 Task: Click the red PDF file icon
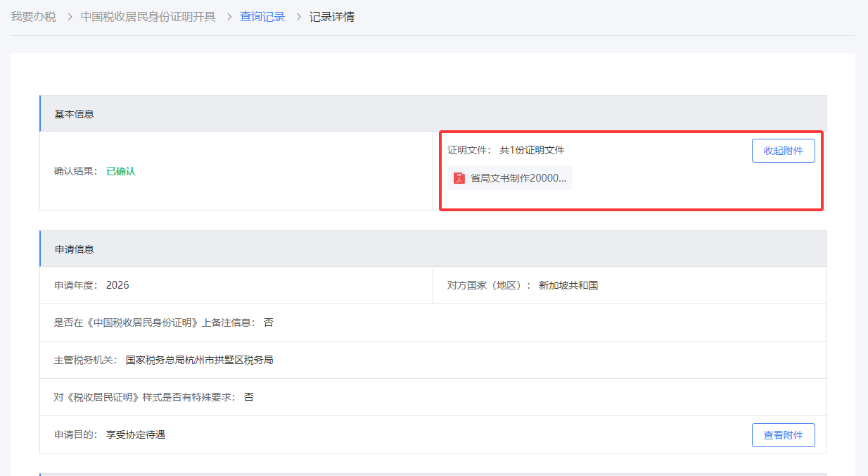[x=459, y=177]
